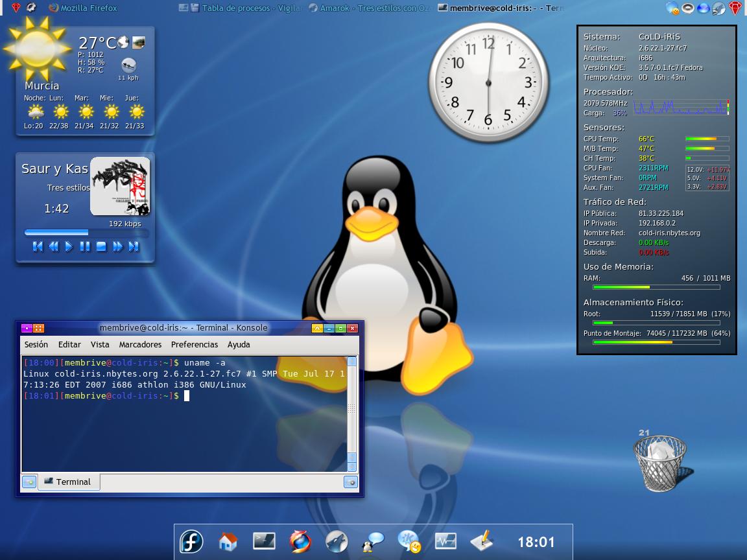This screenshot has width=747, height=560.
Task: Open Kopete smiley chat icon in dock
Action: pos(409,541)
